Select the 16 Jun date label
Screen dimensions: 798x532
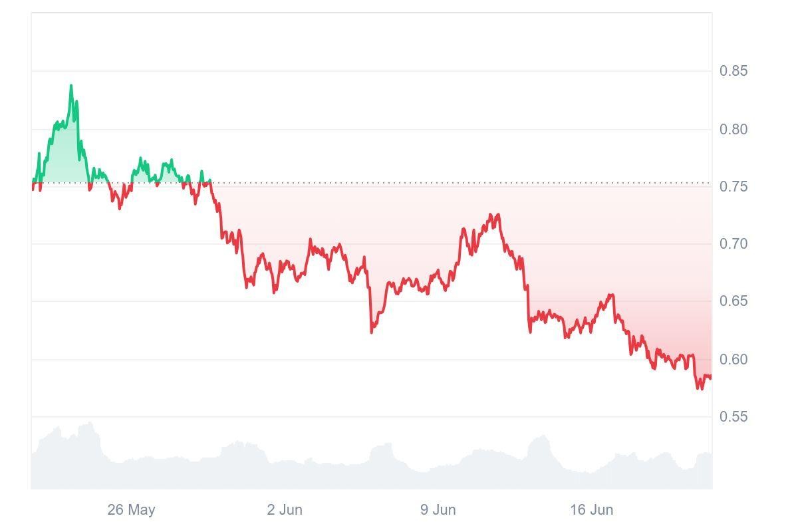pyautogui.click(x=591, y=510)
